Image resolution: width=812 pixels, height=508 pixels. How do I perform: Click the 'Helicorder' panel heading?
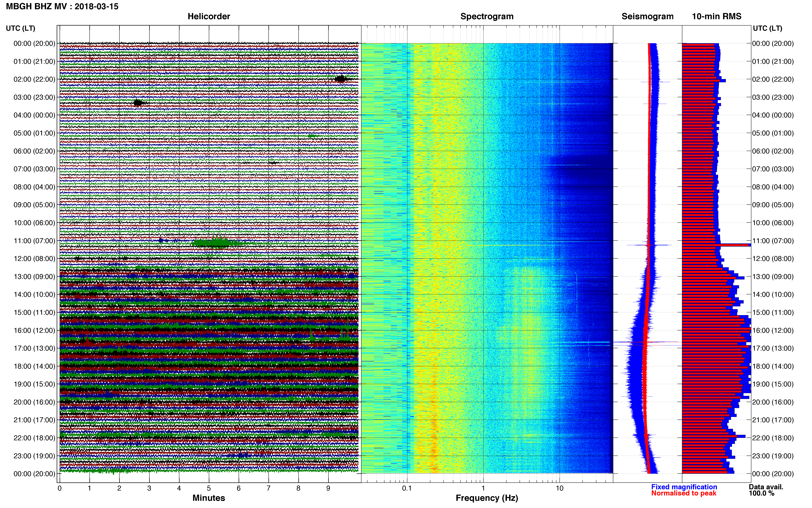[208, 16]
